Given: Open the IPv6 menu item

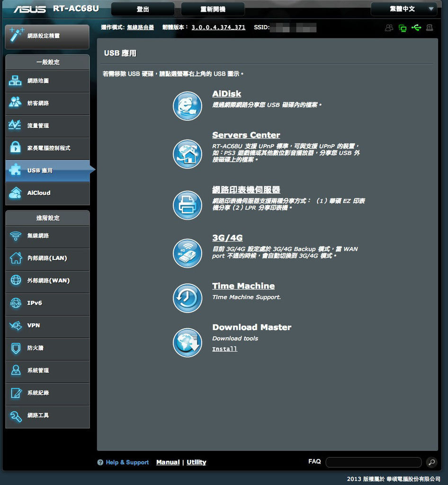Looking at the screenshot, I should [x=48, y=304].
